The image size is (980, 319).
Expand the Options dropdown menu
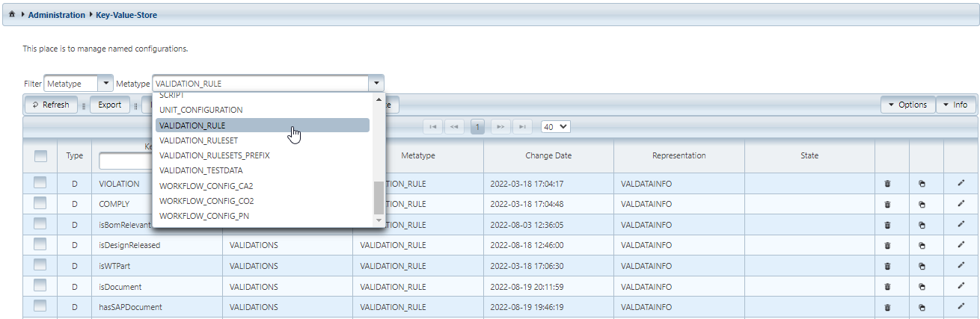click(907, 105)
